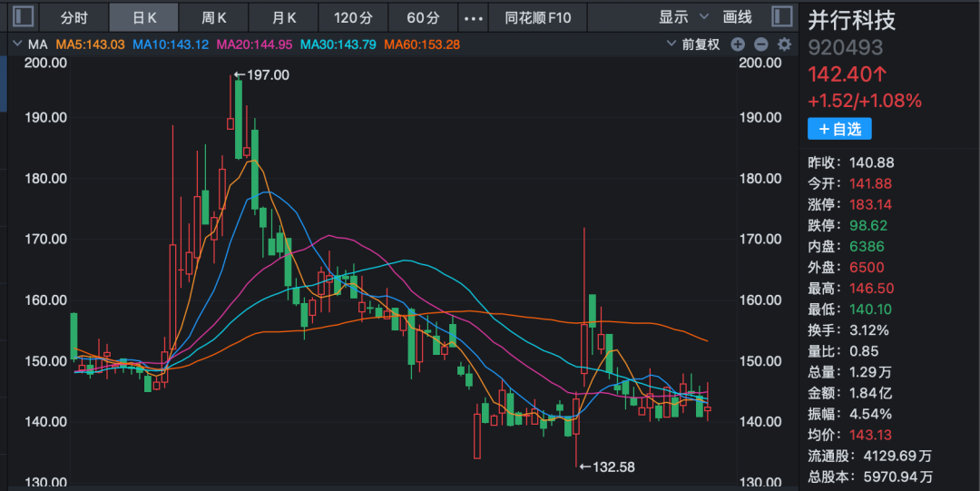Image resolution: width=980 pixels, height=491 pixels.
Task: Open more time periods ellipsis
Action: pyautogui.click(x=473, y=17)
